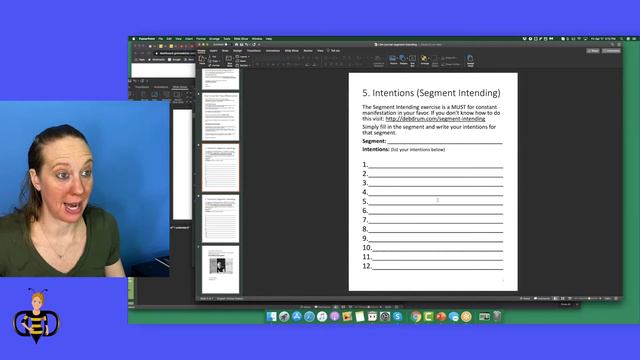Open Launchpad from the Dock
The image size is (640, 360).
point(284,316)
